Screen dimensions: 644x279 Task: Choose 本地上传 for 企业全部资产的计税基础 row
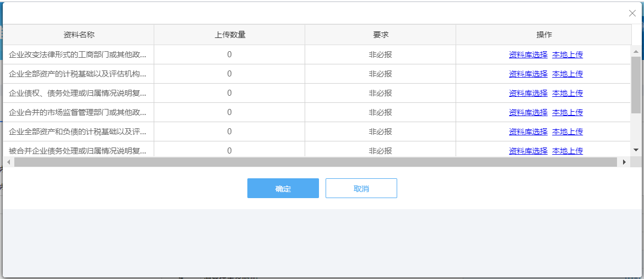pyautogui.click(x=567, y=74)
